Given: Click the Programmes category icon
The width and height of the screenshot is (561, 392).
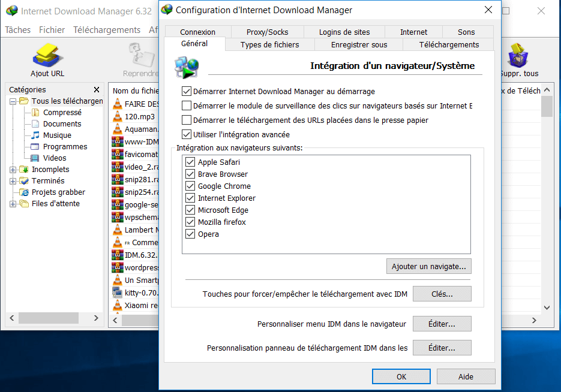Looking at the screenshot, I should [35, 146].
